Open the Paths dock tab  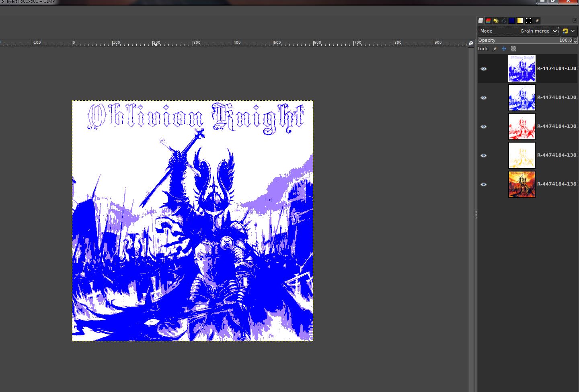(503, 20)
